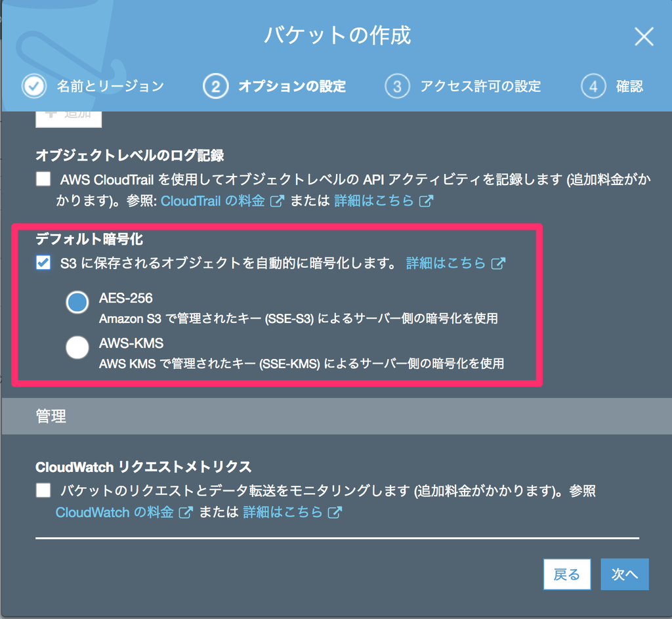Open 詳細はこちら link in CloudWatch section
The height and width of the screenshot is (619, 672).
282,512
